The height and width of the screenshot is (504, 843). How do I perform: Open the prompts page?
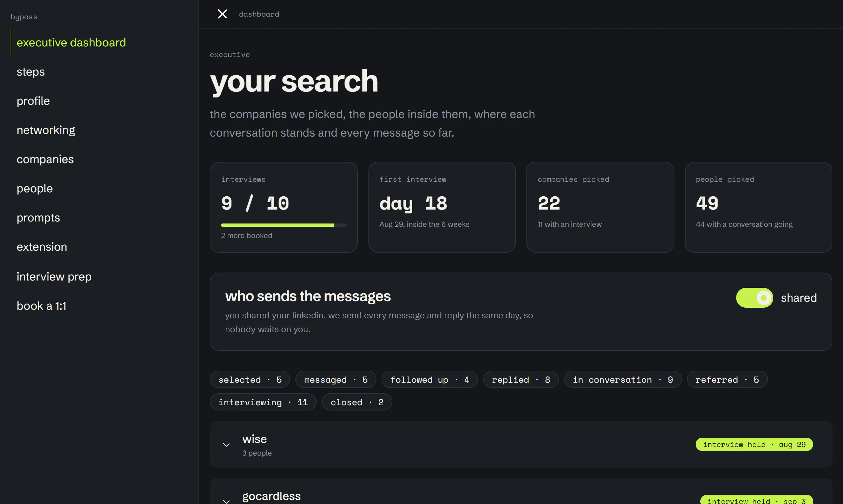point(38,218)
